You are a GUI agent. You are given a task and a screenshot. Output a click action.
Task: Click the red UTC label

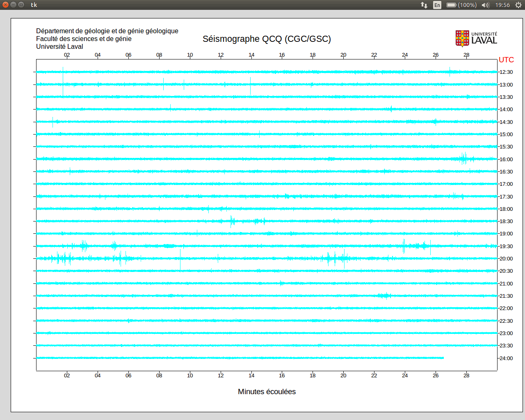(x=506, y=60)
